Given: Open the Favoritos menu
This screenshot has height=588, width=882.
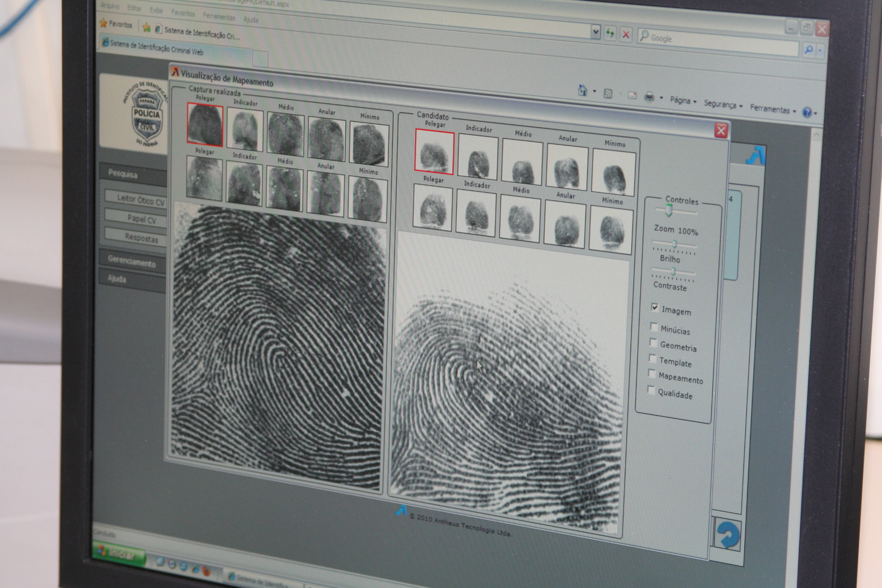Looking at the screenshot, I should pos(183,13).
